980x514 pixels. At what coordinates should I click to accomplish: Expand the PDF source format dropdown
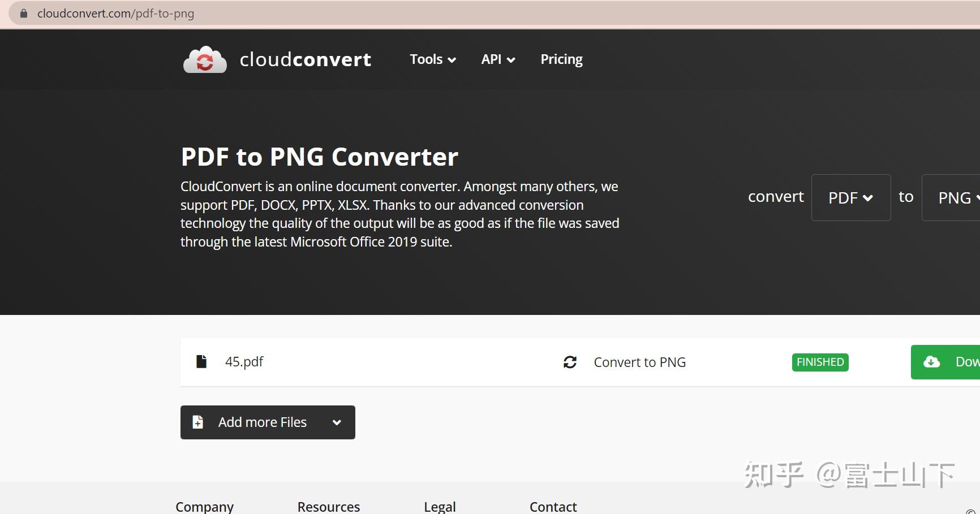(851, 197)
